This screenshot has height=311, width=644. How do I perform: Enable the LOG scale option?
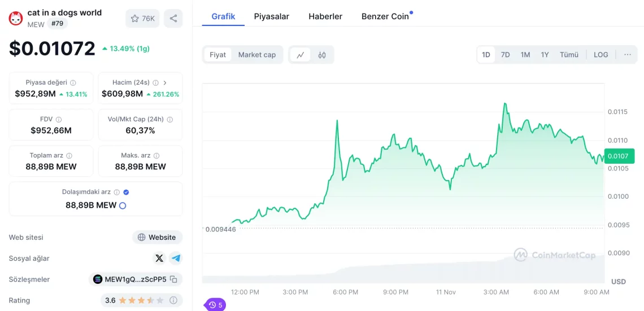pos(601,55)
